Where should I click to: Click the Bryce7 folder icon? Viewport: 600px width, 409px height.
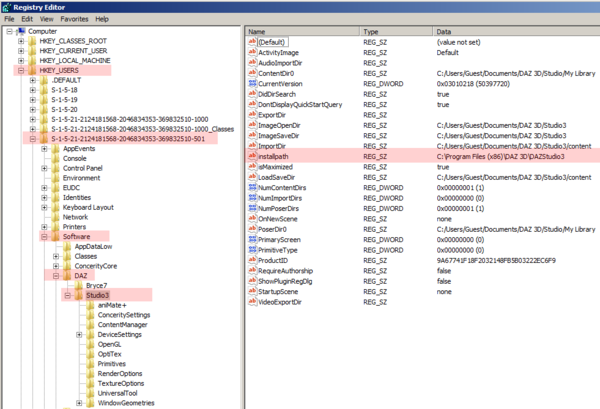coord(79,285)
